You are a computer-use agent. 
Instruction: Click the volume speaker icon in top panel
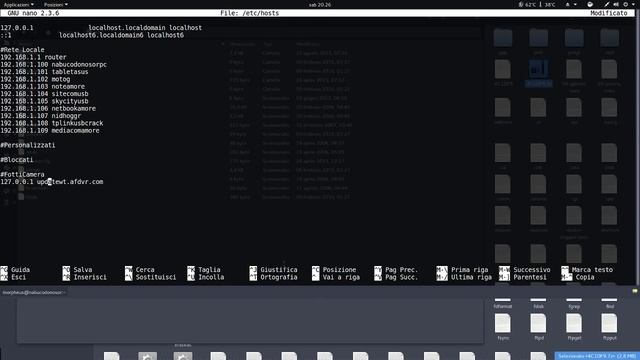tap(616, 5)
